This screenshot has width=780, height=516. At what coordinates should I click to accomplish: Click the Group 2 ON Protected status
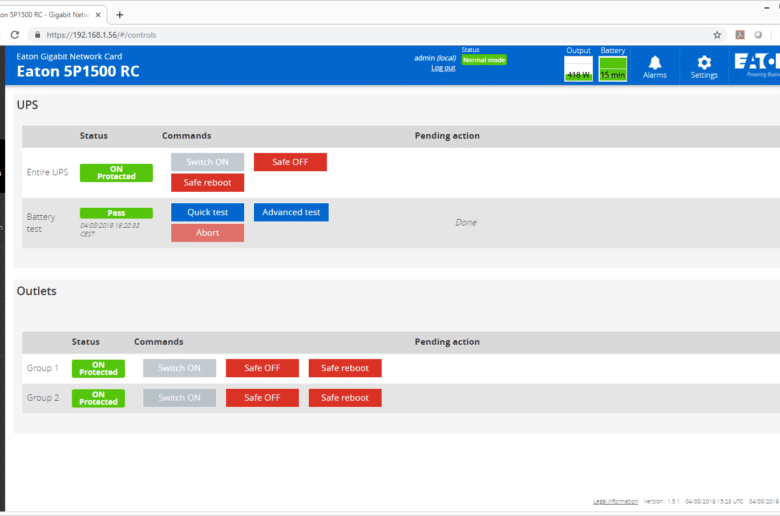click(x=98, y=399)
